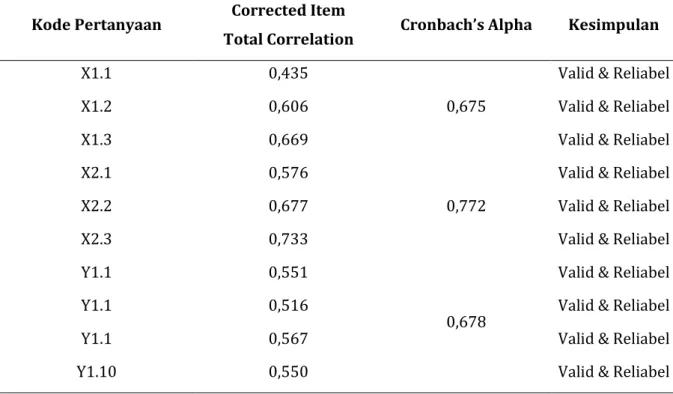673x394 pixels.
Task: Select the Corrected Item Total Correlation header
Action: (288, 24)
